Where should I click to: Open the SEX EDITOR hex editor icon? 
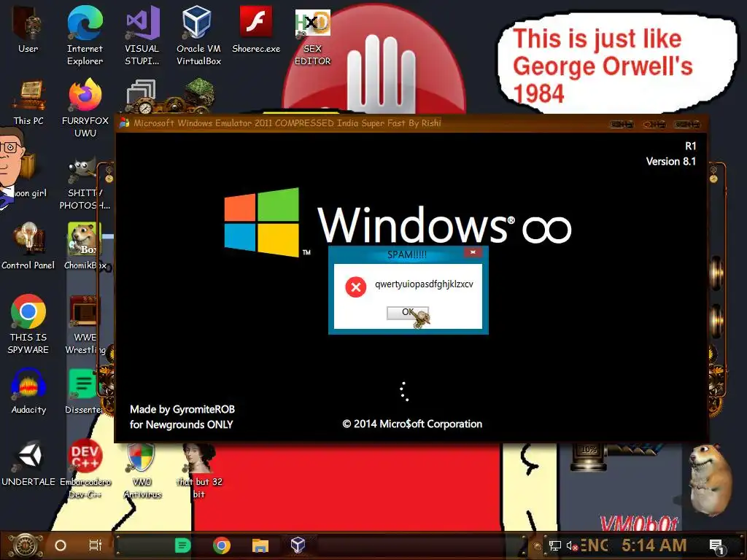click(x=312, y=37)
